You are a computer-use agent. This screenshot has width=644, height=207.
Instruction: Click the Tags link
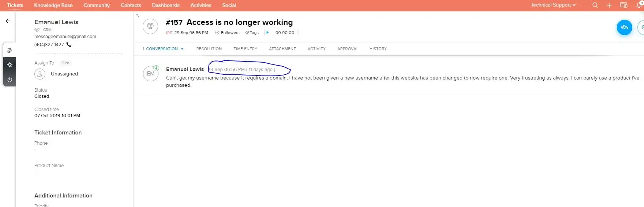(x=252, y=33)
